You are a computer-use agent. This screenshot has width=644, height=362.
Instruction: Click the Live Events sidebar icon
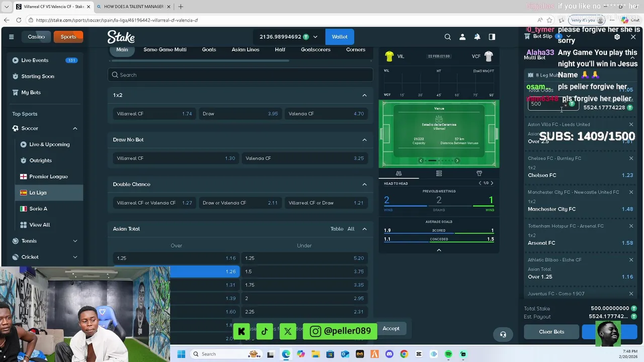[15, 60]
